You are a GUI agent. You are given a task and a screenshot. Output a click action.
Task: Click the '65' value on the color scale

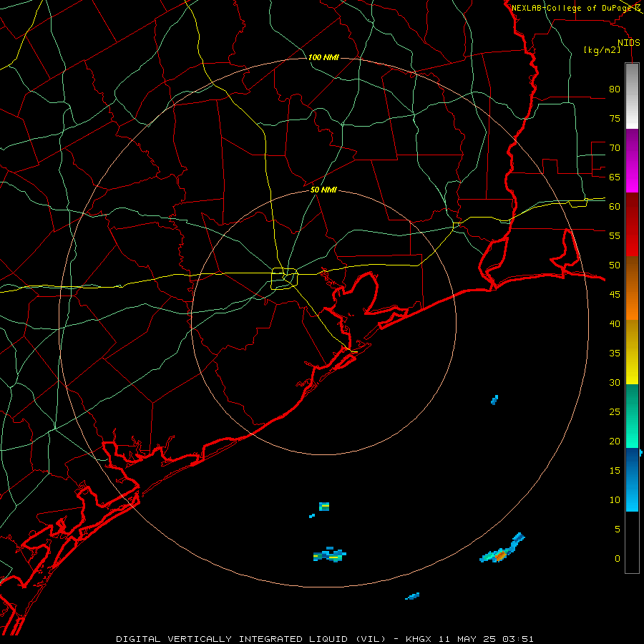pos(615,177)
